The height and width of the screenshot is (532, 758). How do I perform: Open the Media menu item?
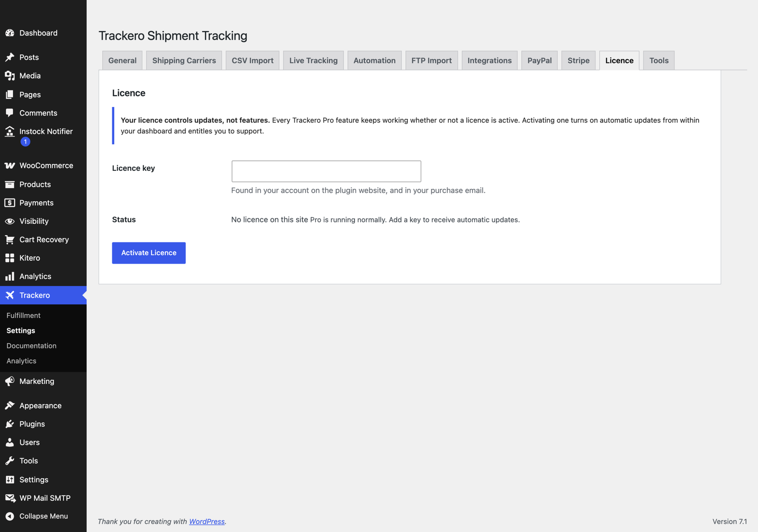tap(43, 76)
